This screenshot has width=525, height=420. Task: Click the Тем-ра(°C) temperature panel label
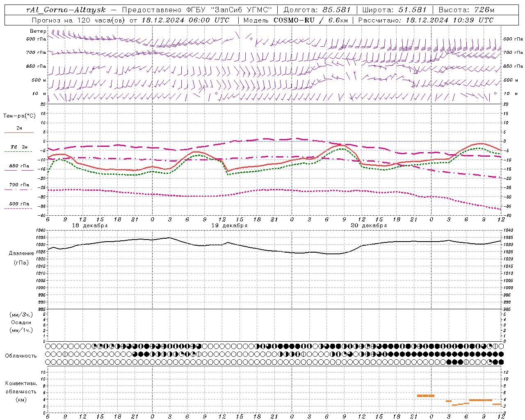pyautogui.click(x=19, y=116)
